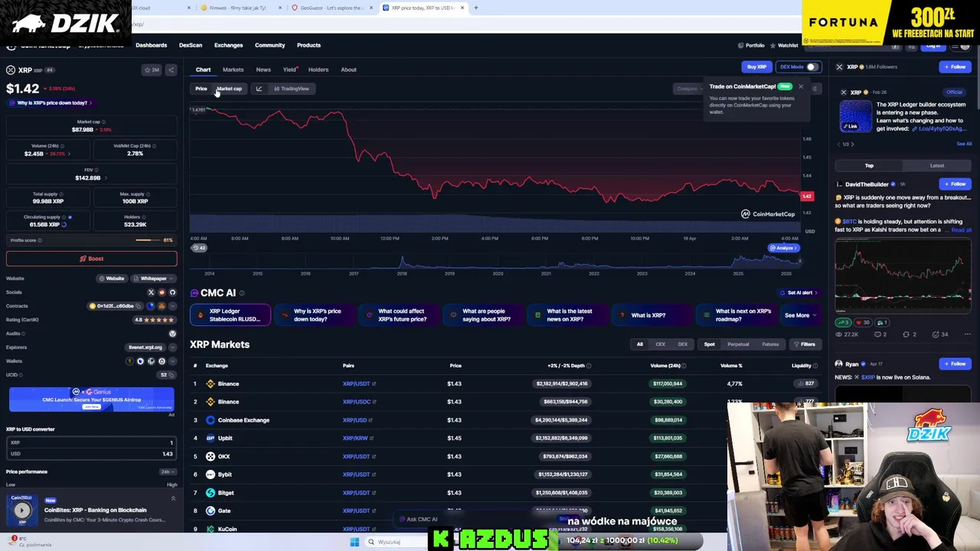
Task: Switch to the News tab
Action: (x=263, y=70)
